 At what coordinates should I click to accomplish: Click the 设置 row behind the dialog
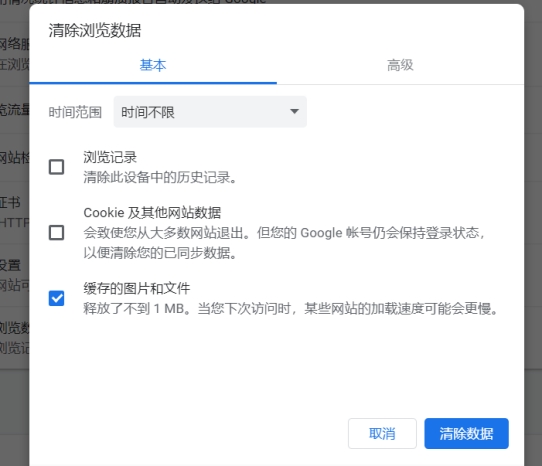click(x=10, y=265)
